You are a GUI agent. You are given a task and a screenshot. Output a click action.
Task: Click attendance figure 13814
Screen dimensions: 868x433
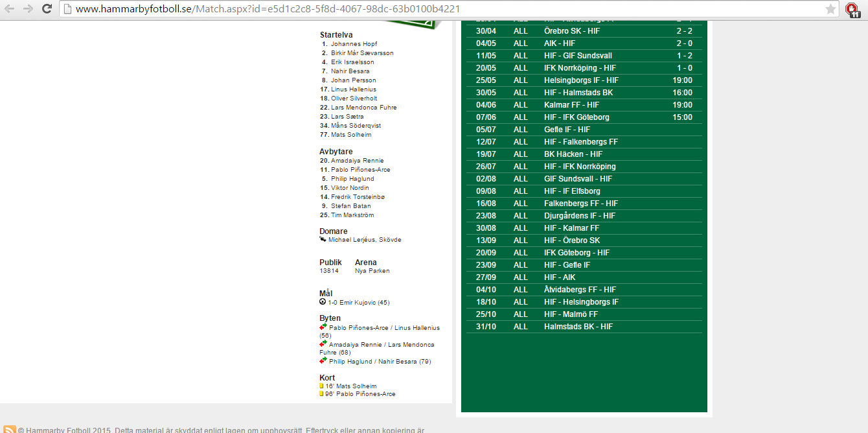point(329,271)
